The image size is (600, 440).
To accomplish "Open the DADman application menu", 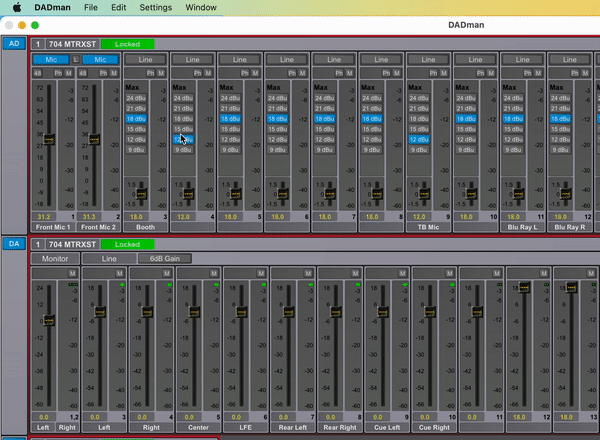I will point(52,7).
